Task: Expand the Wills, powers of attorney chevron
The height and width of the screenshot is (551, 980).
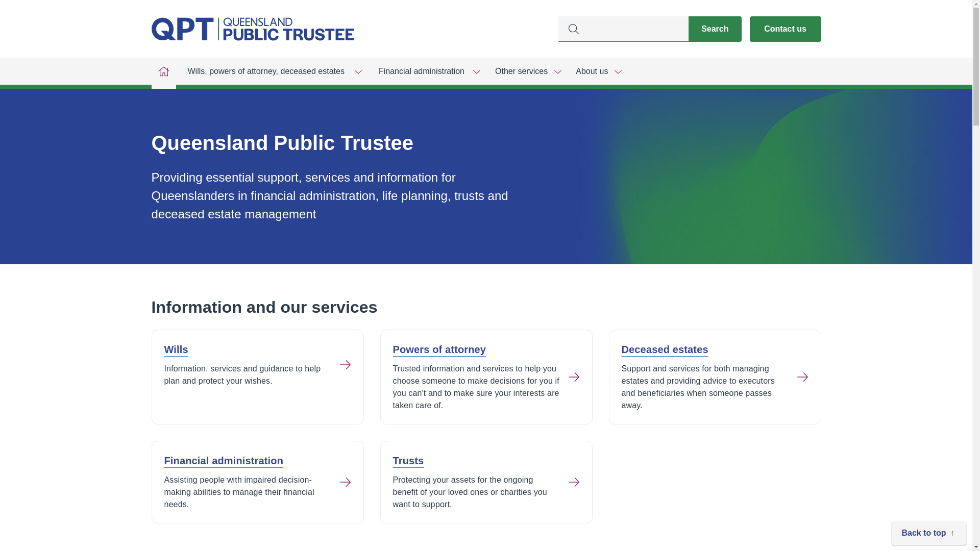Action: pyautogui.click(x=358, y=72)
